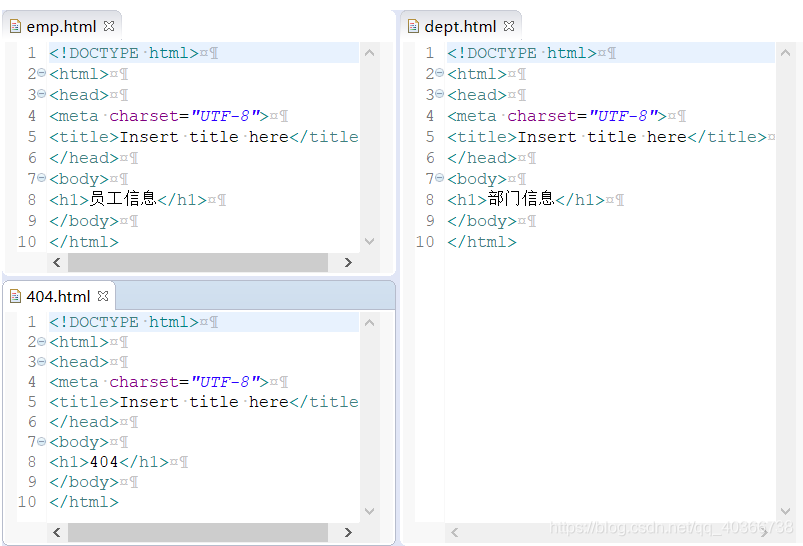
Task: Click scroll-right arrow in 404.html editor
Action: point(348,533)
